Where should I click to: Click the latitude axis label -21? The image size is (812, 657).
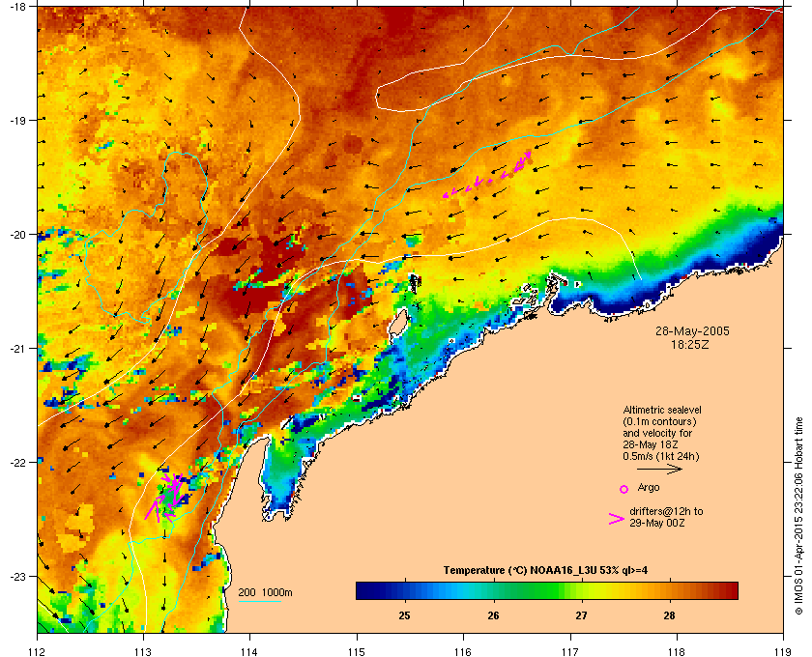click(x=17, y=349)
